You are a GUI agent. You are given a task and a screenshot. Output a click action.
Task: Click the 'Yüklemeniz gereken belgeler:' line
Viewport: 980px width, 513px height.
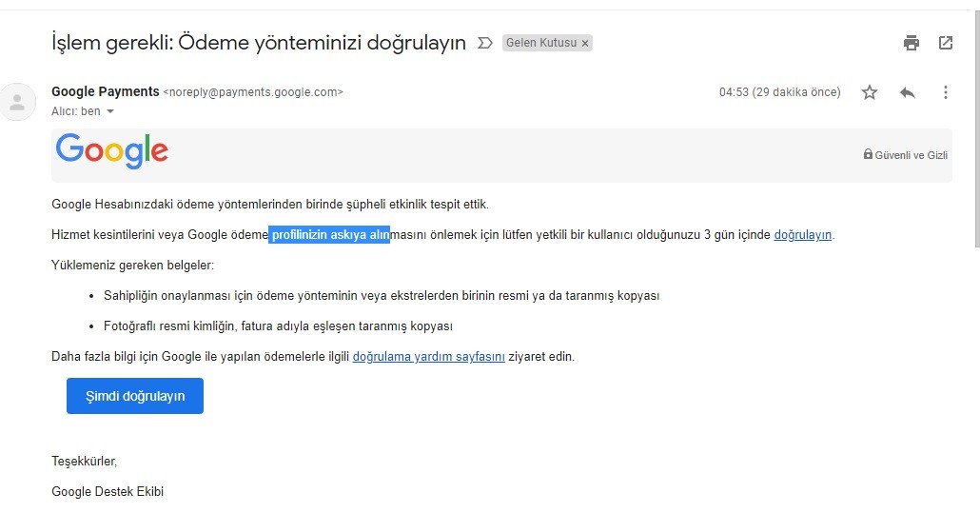(x=132, y=266)
